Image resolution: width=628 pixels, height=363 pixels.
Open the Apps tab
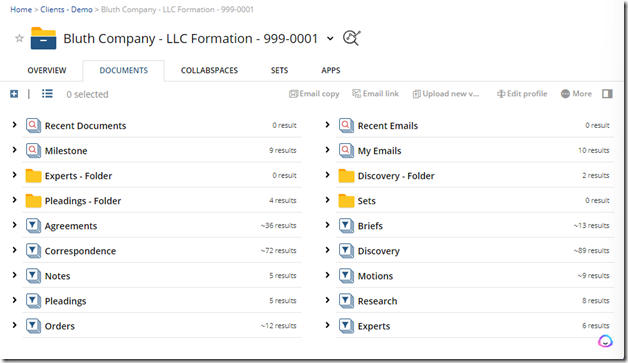coord(331,71)
